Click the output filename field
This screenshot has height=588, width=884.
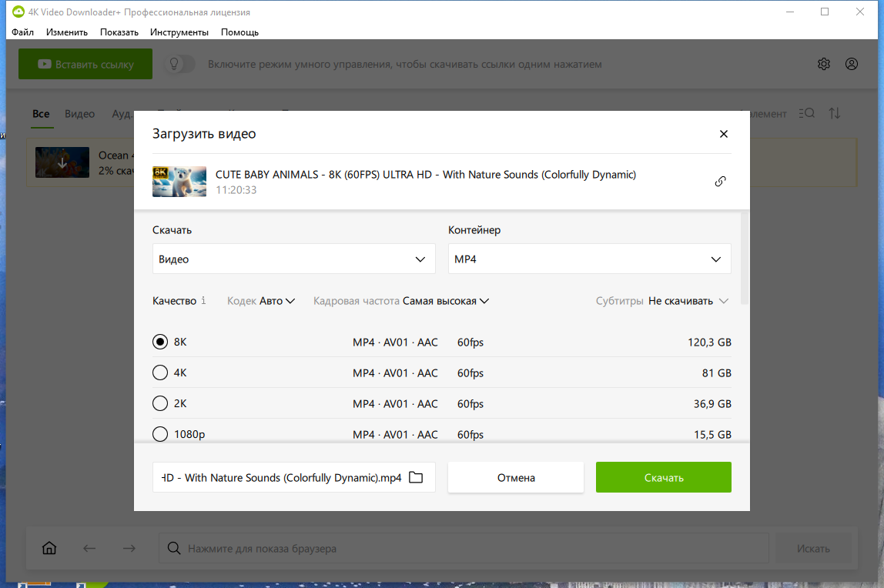pos(293,477)
